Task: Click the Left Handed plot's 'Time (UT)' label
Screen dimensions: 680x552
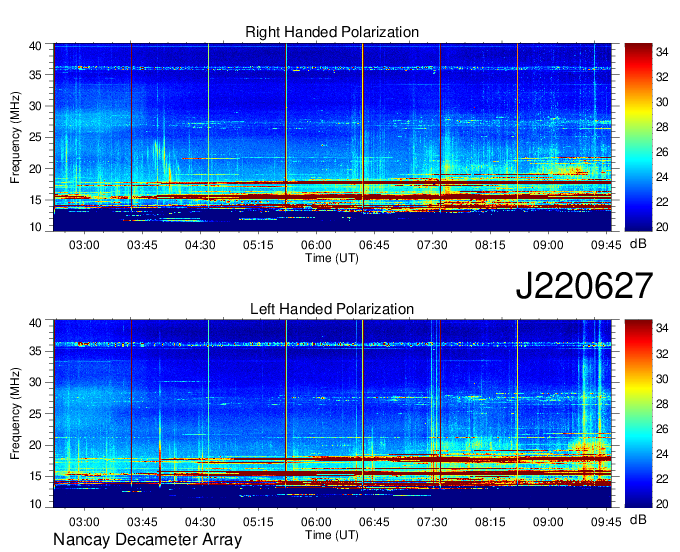Action: (332, 535)
